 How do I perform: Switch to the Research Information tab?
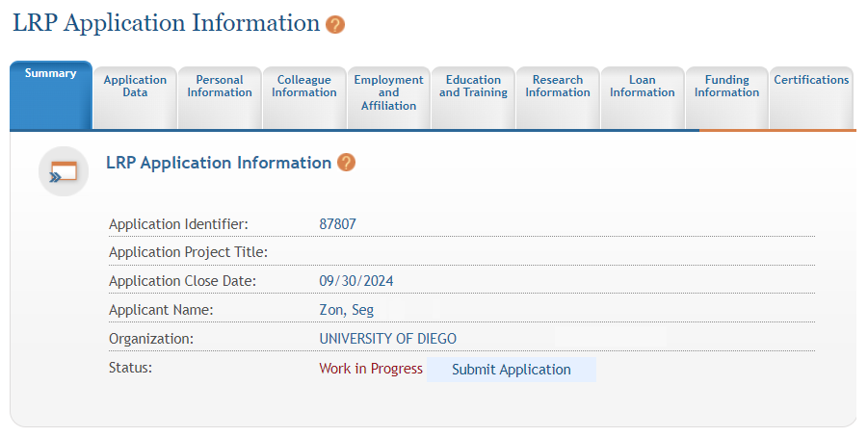pyautogui.click(x=558, y=98)
